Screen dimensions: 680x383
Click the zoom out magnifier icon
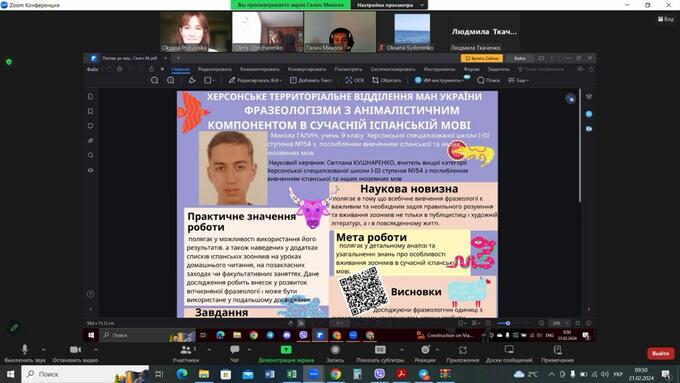click(x=154, y=80)
